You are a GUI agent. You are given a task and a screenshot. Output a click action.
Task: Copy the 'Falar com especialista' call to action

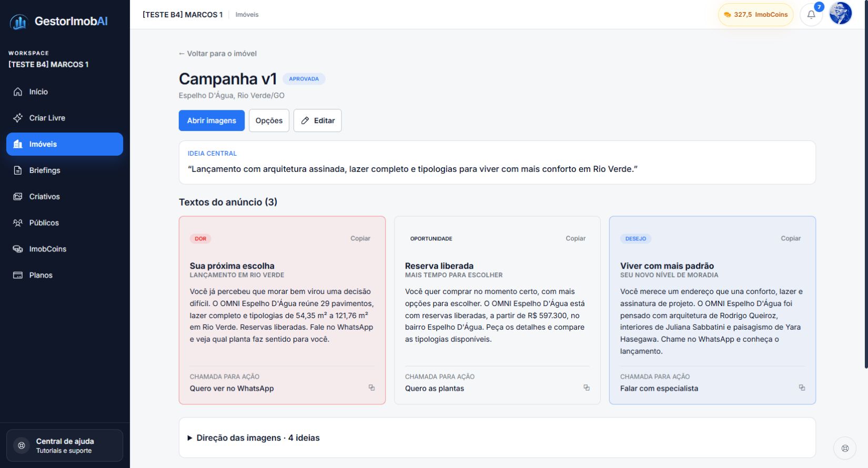click(802, 388)
